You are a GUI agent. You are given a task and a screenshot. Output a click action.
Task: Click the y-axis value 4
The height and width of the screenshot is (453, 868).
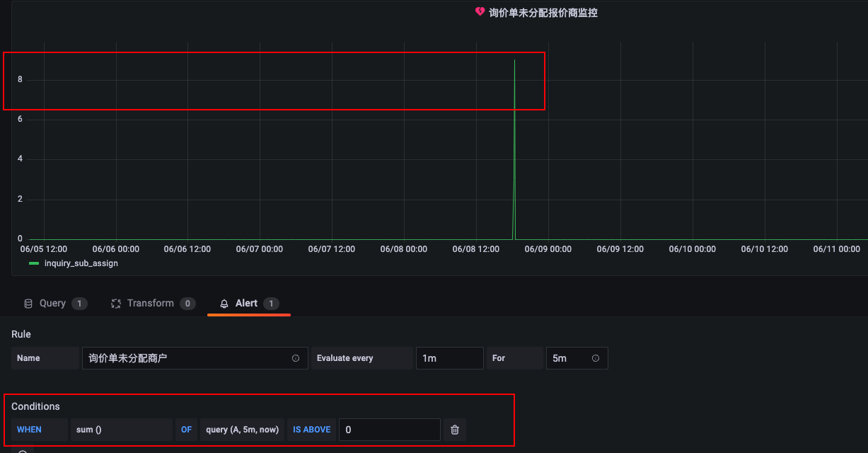click(20, 159)
